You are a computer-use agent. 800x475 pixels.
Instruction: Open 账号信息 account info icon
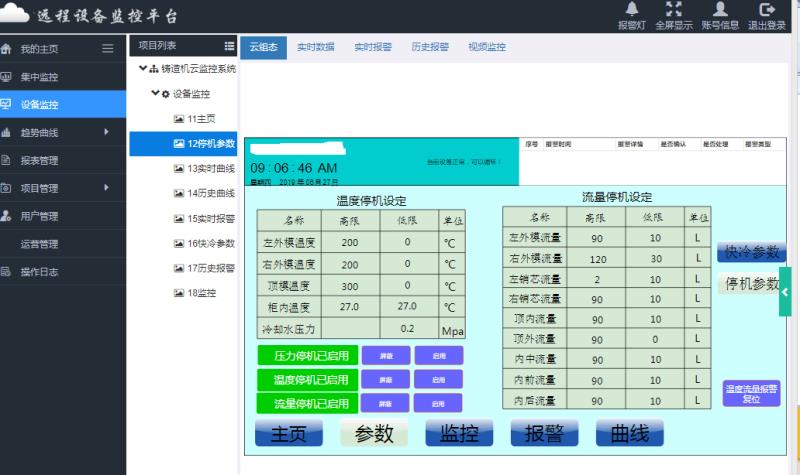pos(720,9)
